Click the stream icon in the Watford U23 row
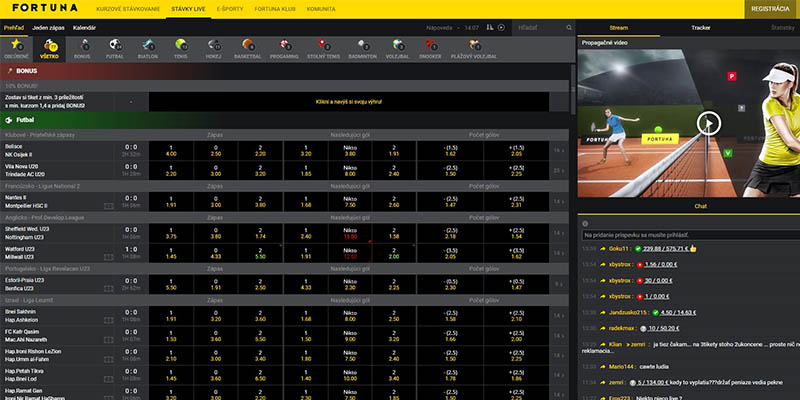 click(x=108, y=257)
